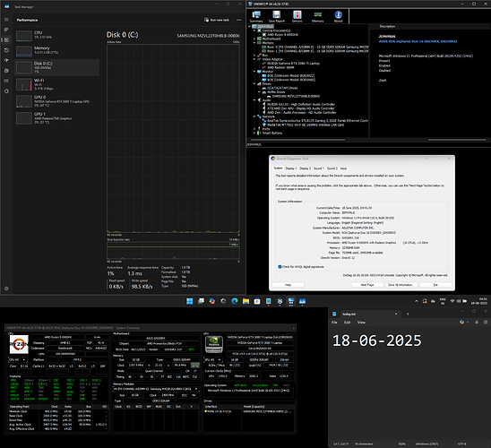Collapse Monitor node in HWiNFO tree
Image resolution: width=491 pixels, height=448 pixels.
click(254, 72)
